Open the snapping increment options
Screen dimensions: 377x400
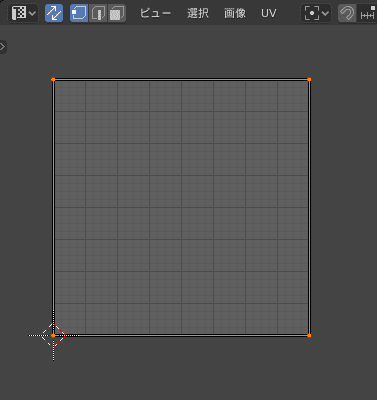click(x=367, y=13)
